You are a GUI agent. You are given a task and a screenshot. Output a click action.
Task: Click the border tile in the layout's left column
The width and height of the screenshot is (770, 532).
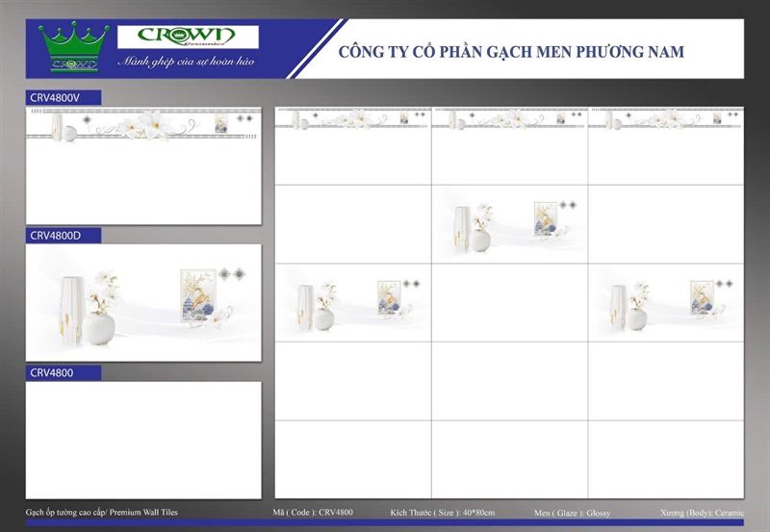[353, 146]
